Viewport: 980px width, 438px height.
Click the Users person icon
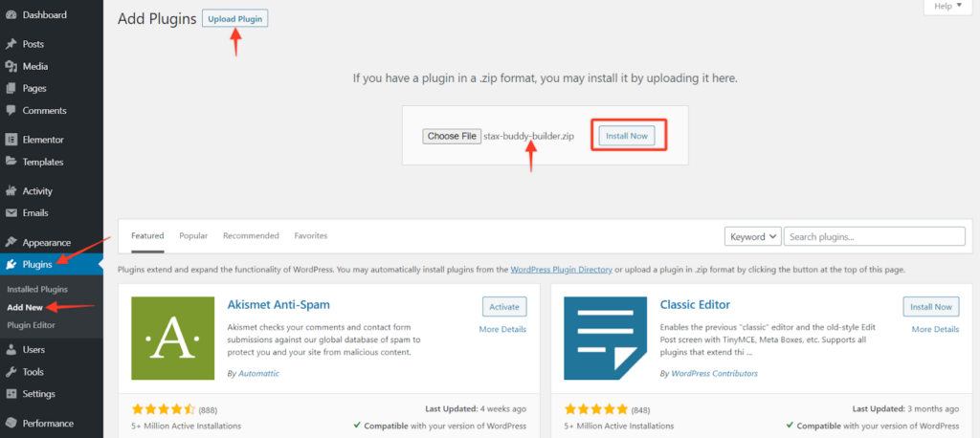tap(11, 350)
